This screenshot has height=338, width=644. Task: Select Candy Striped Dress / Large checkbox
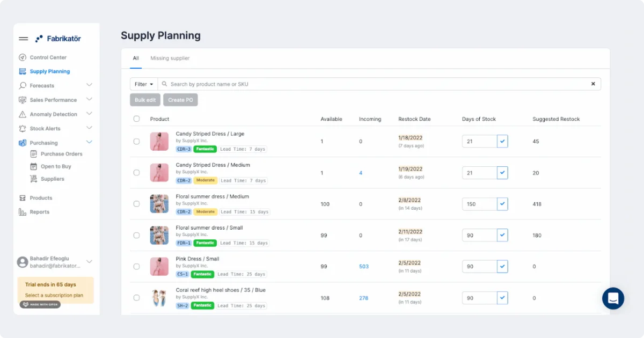[x=136, y=142]
